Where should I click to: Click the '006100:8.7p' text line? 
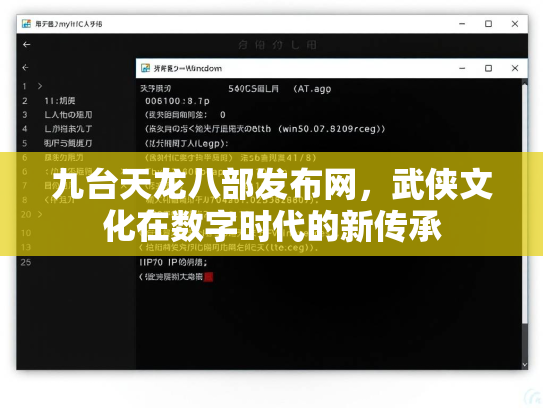coord(177,101)
